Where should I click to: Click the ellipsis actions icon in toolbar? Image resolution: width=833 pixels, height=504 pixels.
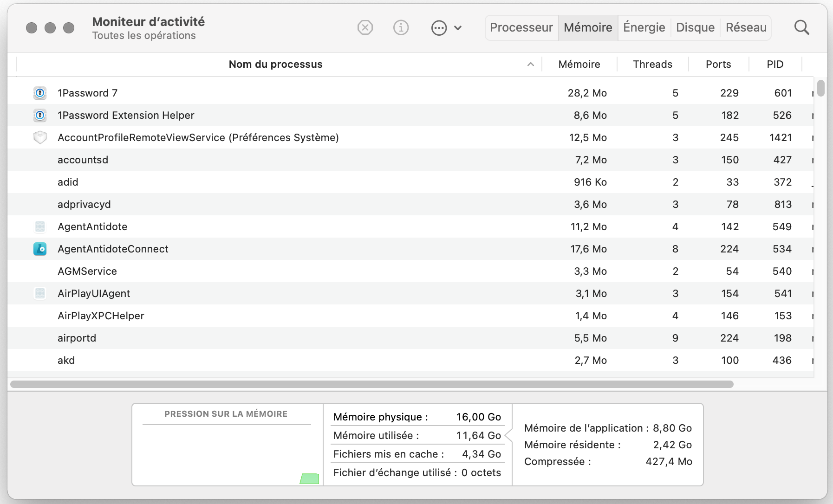pos(439,28)
